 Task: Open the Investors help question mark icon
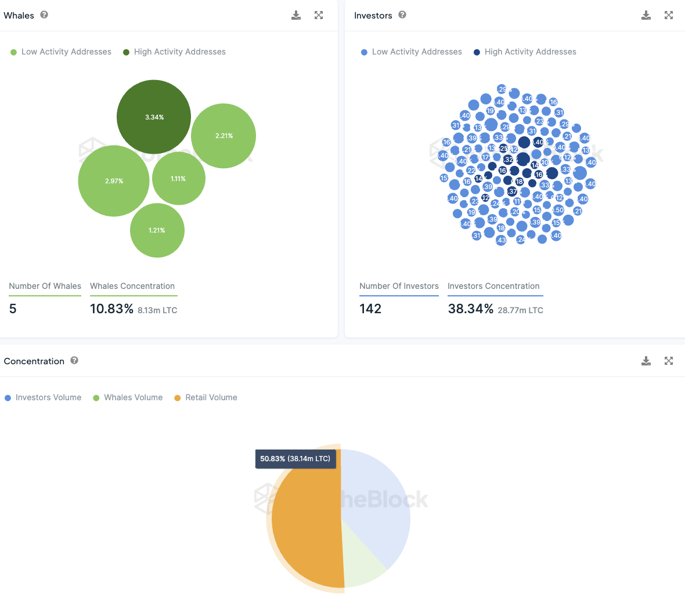(x=402, y=15)
